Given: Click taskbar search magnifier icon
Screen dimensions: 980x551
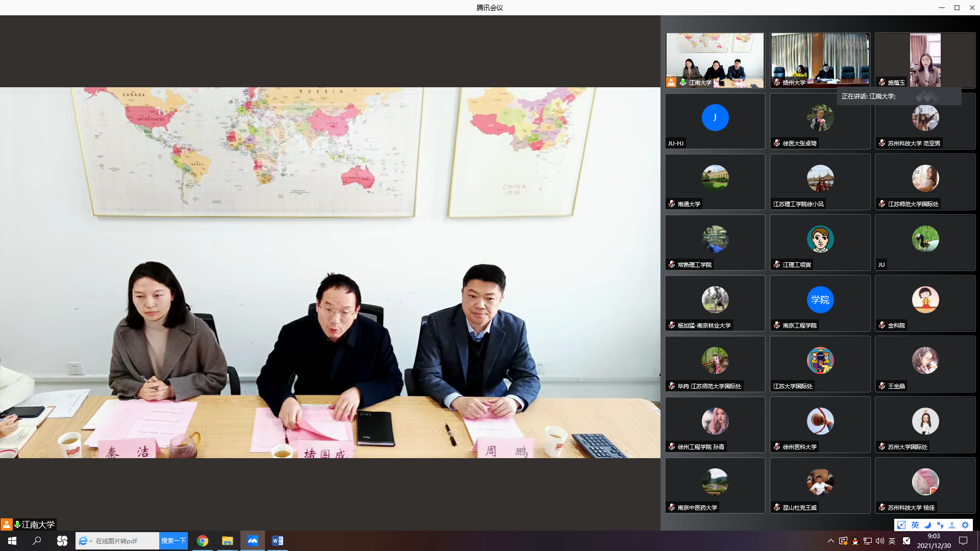Looking at the screenshot, I should click(x=37, y=541).
